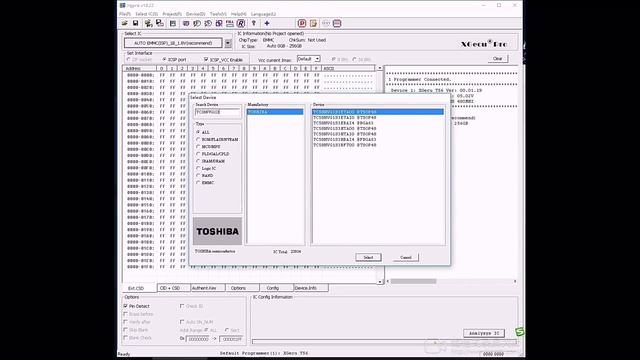The image size is (640, 360).
Task: Open the Select IC dropdown arrow
Action: tap(228, 43)
